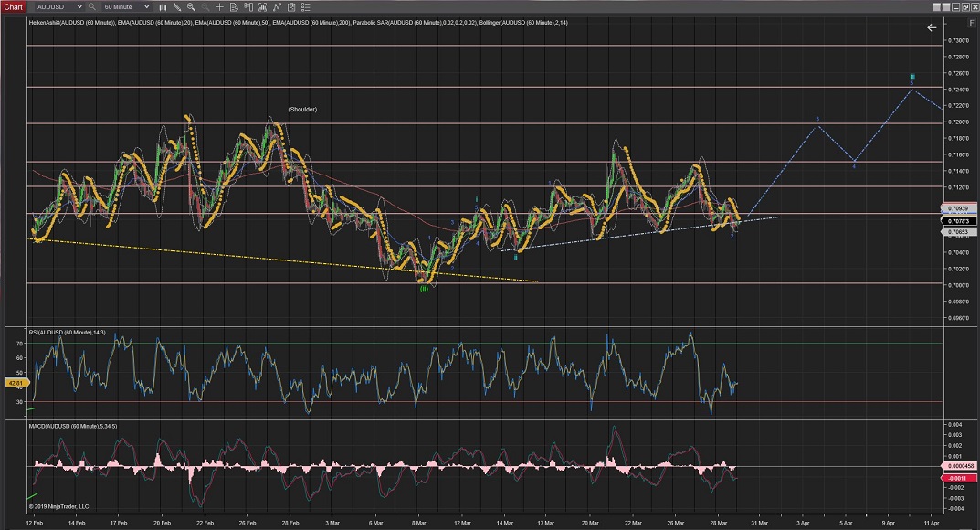The width and height of the screenshot is (980, 530).
Task: Open the Properties list icon
Action: [306, 7]
